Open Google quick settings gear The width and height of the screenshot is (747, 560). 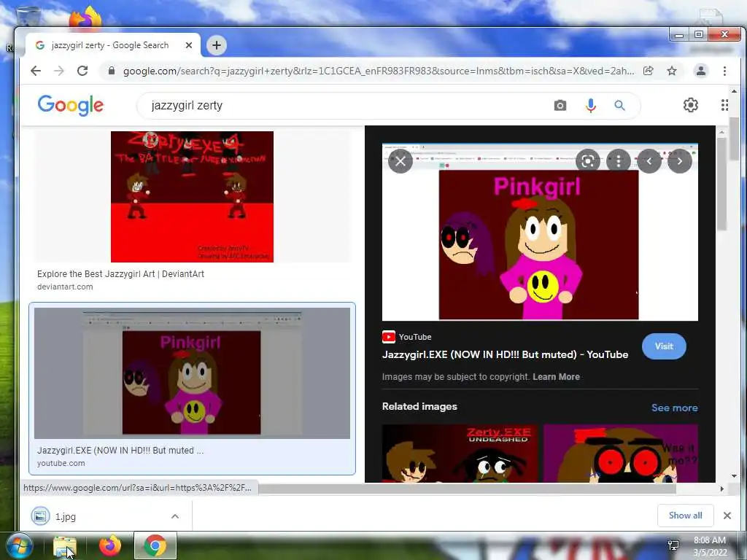click(690, 105)
